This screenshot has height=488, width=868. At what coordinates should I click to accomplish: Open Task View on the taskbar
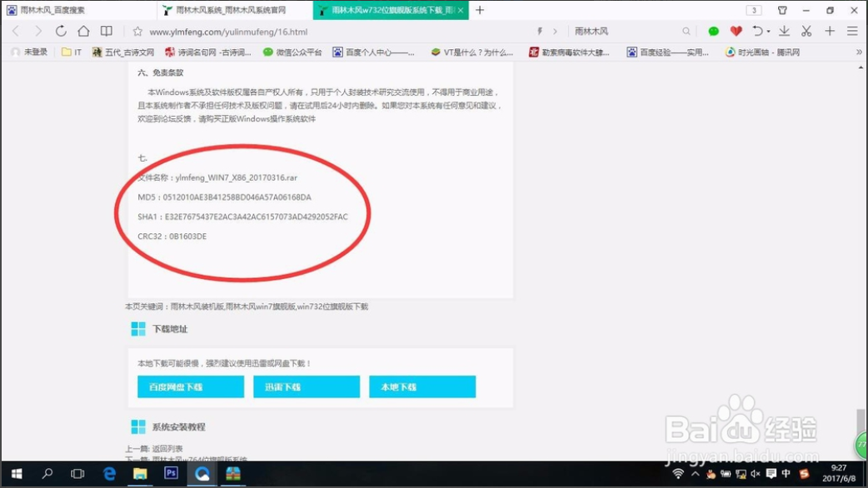(x=77, y=474)
